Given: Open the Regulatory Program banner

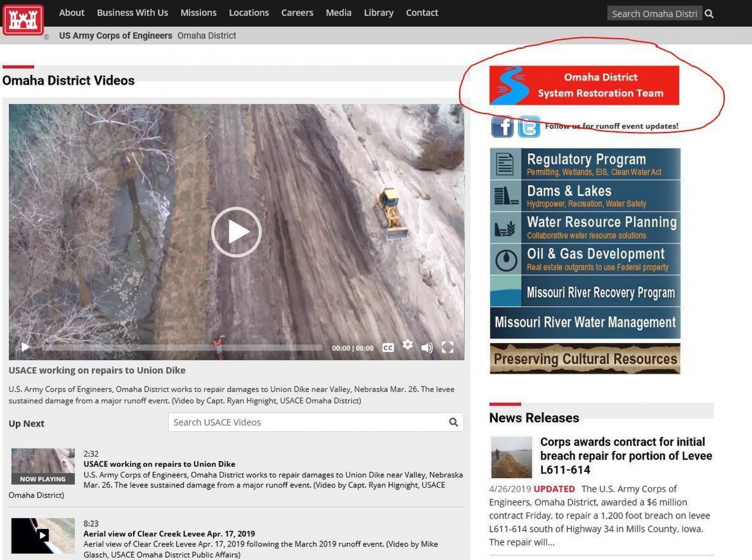Looking at the screenshot, I should point(585,164).
